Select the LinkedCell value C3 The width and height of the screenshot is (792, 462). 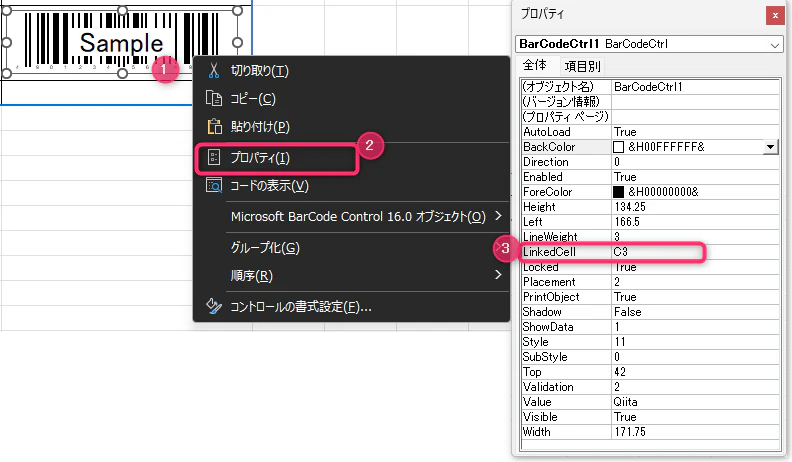click(621, 251)
